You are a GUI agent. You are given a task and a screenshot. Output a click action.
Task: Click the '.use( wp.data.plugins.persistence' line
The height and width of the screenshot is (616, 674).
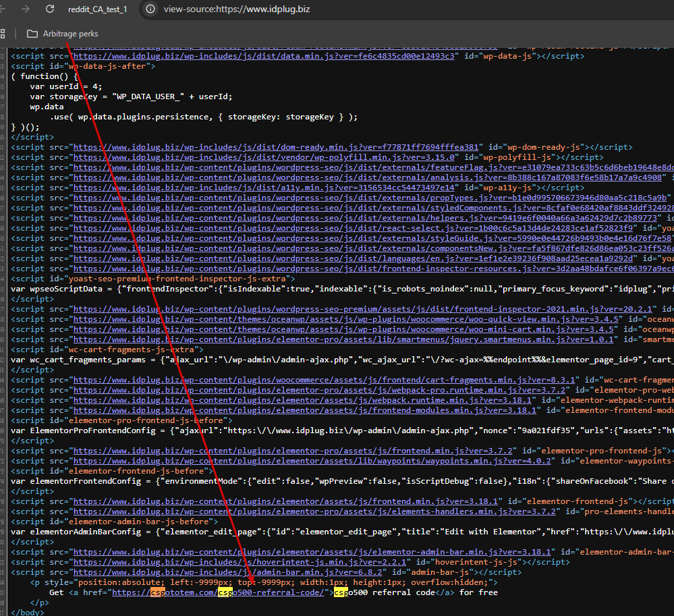pyautogui.click(x=203, y=117)
